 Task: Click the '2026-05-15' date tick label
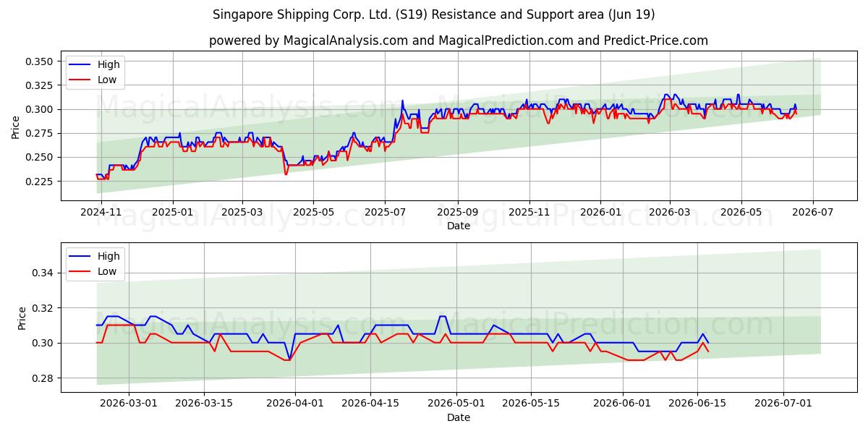coord(532,404)
